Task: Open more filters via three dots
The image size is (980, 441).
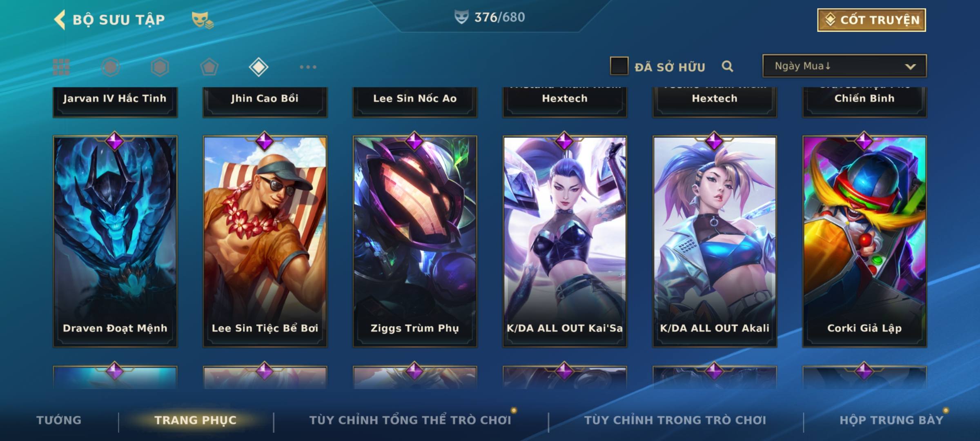Action: (x=308, y=67)
